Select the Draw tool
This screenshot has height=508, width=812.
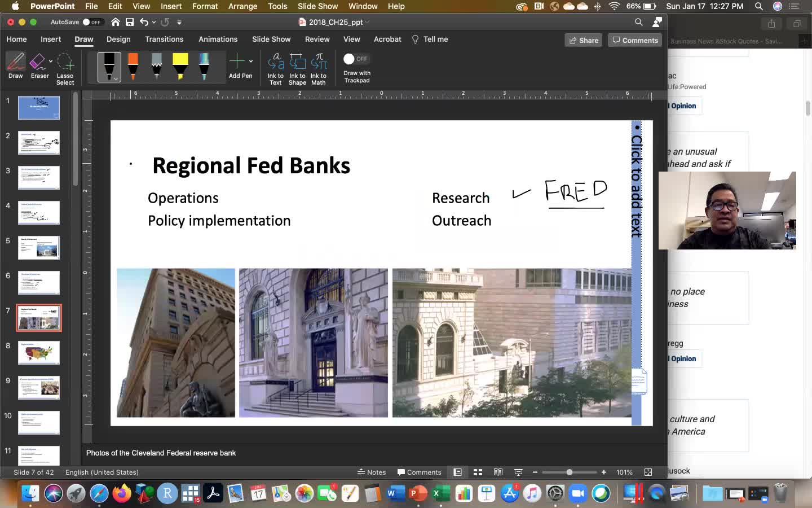(16, 65)
